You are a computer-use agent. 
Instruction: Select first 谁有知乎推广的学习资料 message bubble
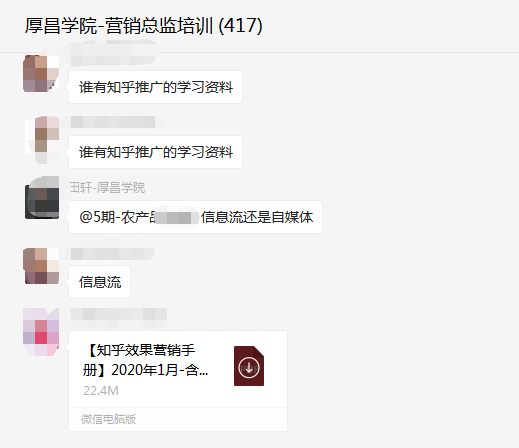(x=155, y=87)
